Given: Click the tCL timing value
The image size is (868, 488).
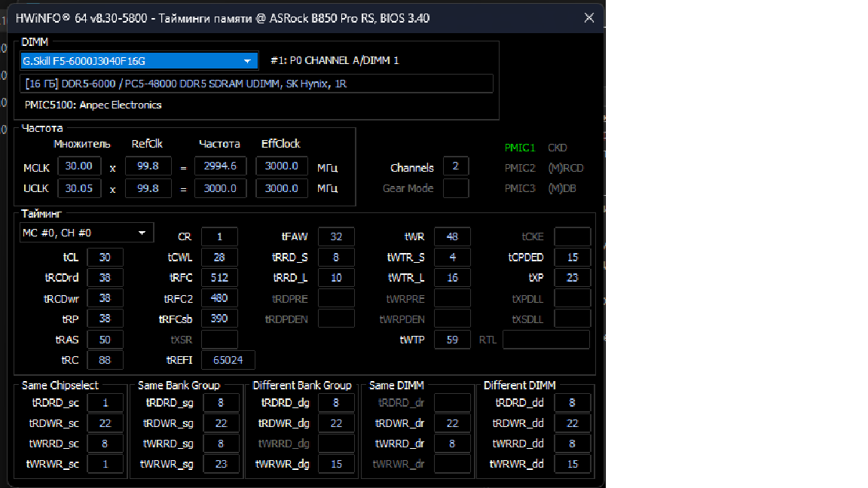Looking at the screenshot, I should click(x=105, y=258).
